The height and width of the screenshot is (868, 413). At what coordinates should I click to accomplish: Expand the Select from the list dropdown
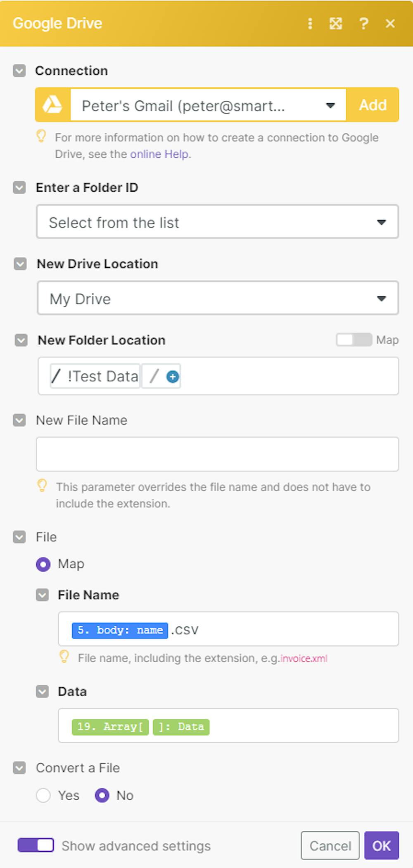coord(217,222)
